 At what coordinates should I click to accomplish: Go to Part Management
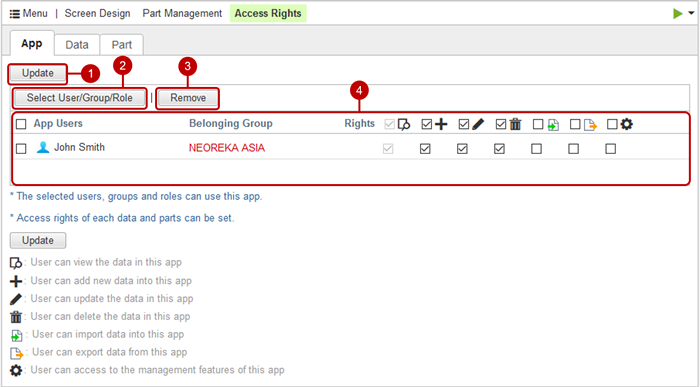pos(182,13)
